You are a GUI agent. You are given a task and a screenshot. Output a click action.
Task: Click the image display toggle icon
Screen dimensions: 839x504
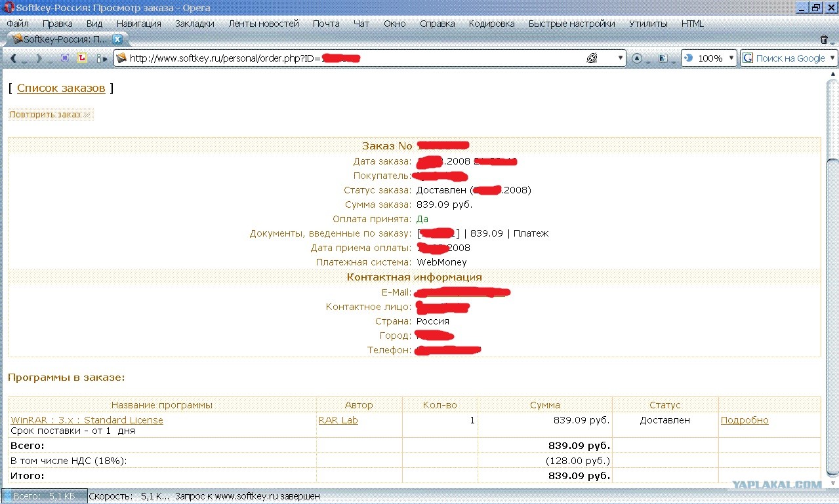[x=663, y=58]
